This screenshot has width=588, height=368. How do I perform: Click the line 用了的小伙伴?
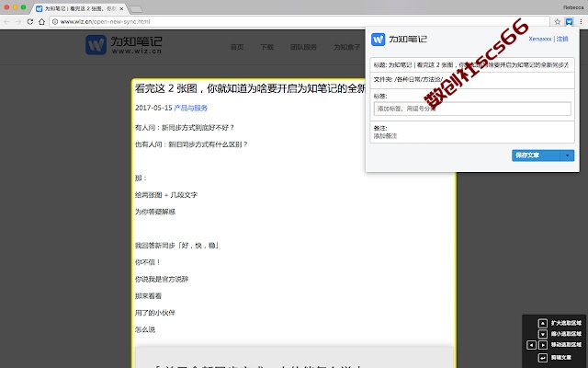155,313
